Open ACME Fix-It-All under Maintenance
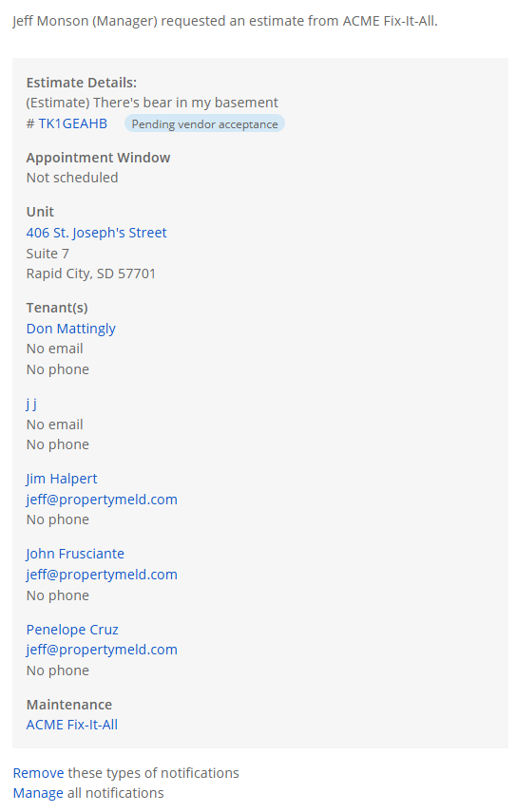This screenshot has width=516, height=812. [x=72, y=725]
